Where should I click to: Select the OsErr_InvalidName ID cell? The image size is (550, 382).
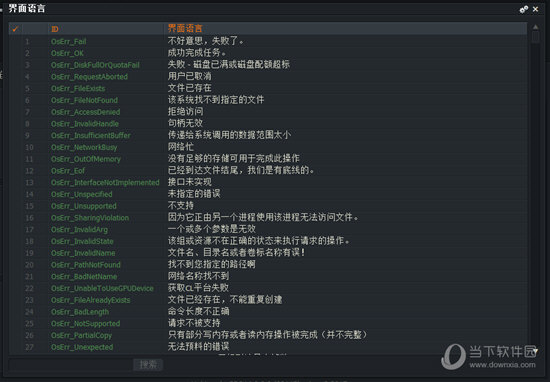click(x=83, y=253)
